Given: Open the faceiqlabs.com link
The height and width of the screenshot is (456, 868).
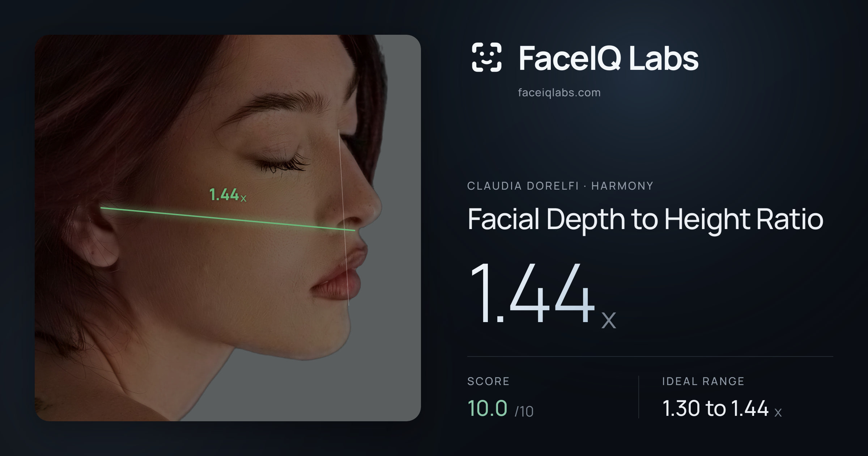Looking at the screenshot, I should pyautogui.click(x=559, y=93).
